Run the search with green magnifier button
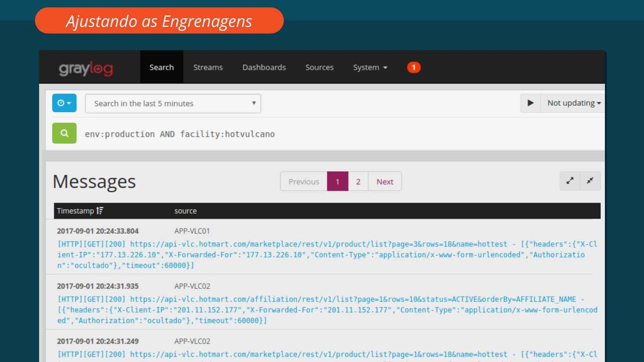This screenshot has height=362, width=644. [x=64, y=133]
